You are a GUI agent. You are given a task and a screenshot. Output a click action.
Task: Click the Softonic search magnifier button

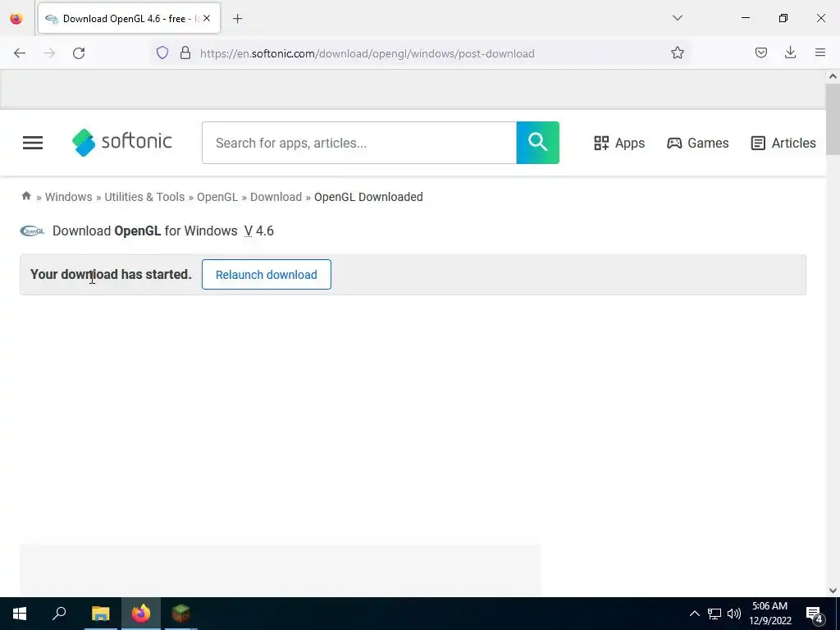click(538, 143)
